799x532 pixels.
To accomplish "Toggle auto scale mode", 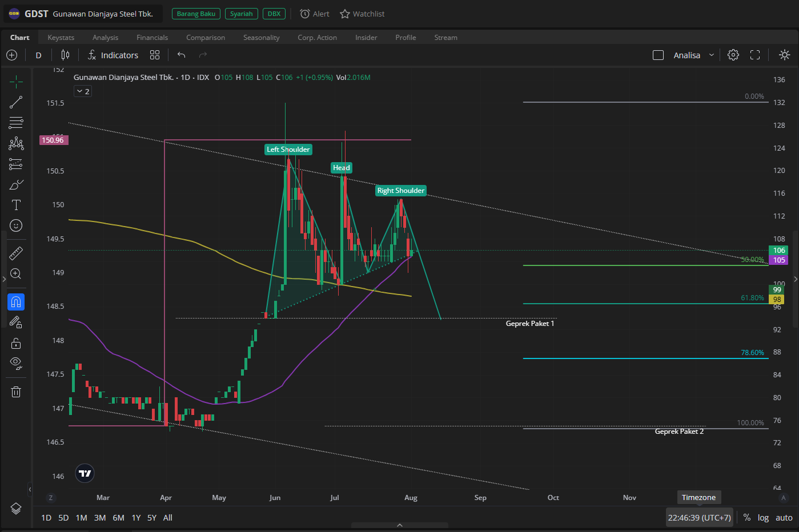I will [784, 518].
